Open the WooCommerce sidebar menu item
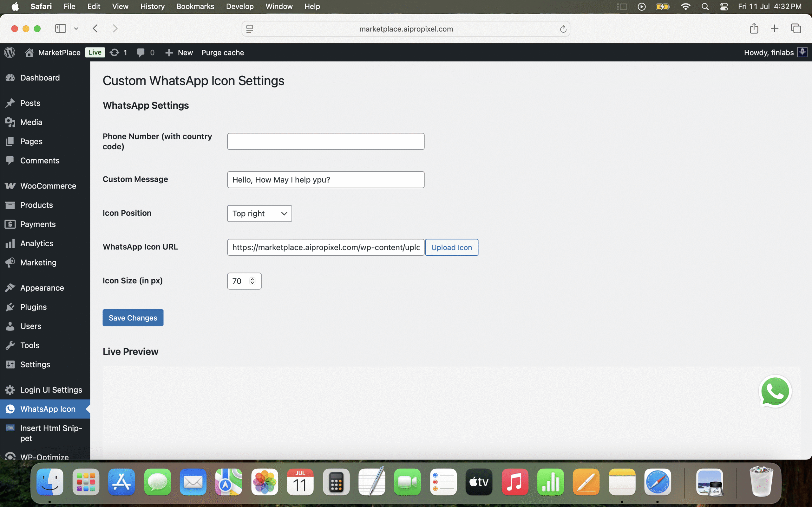 (48, 186)
